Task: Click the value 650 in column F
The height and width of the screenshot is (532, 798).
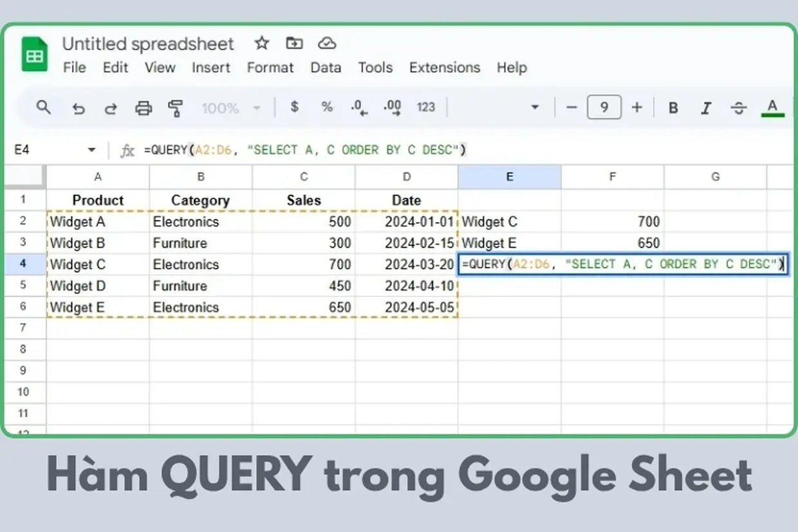Action: (613, 243)
